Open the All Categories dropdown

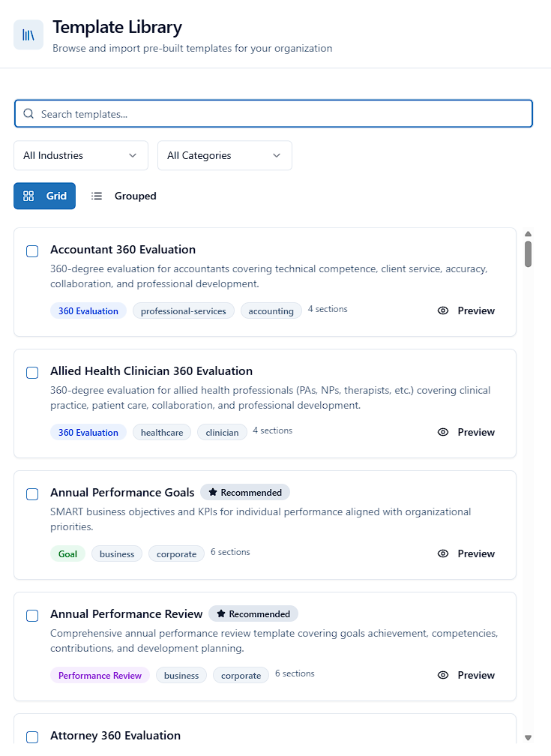[225, 155]
